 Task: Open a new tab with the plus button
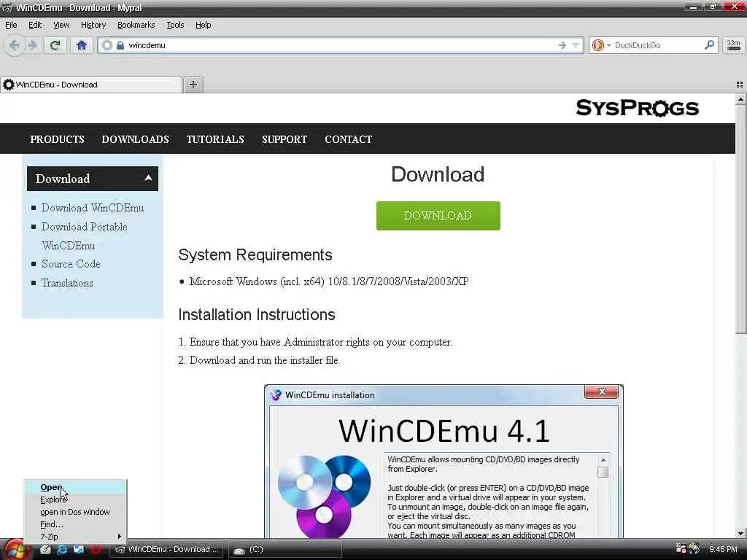193,85
